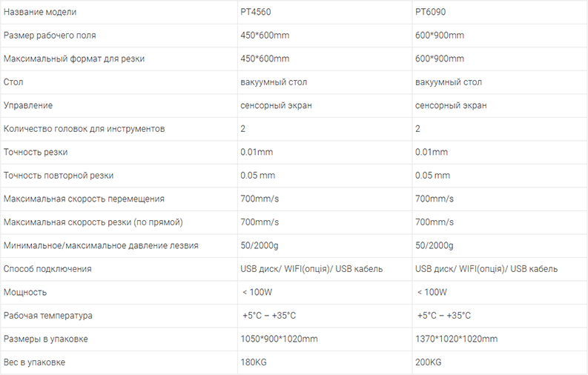Click 'Управление' row label
Viewport: 588px width, 375px height.
27,106
